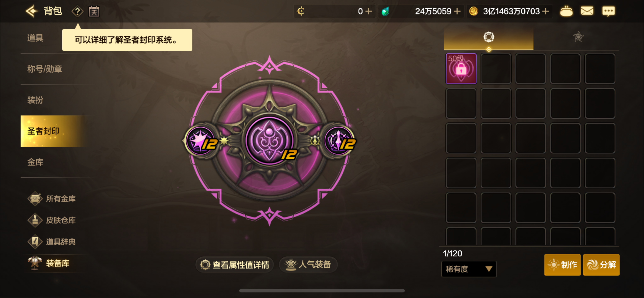Viewport: 644px width, 298px height.
Task: Expand the 稀有度 sort dropdown
Action: click(469, 269)
